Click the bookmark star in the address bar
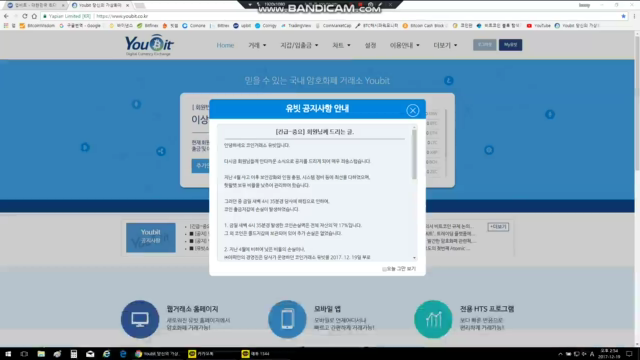The width and height of the screenshot is (640, 360). coord(623,16)
